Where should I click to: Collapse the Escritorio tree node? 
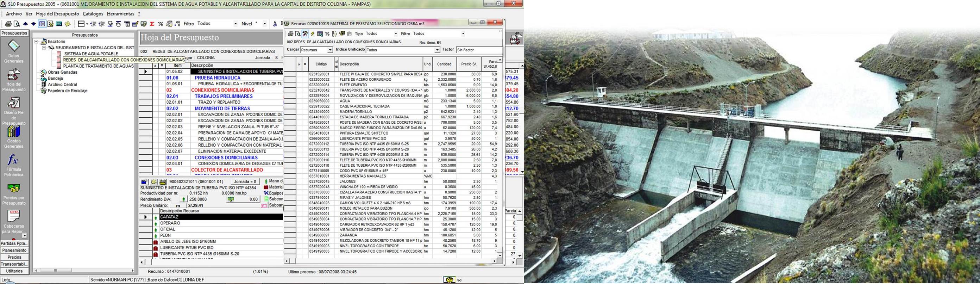(37, 42)
